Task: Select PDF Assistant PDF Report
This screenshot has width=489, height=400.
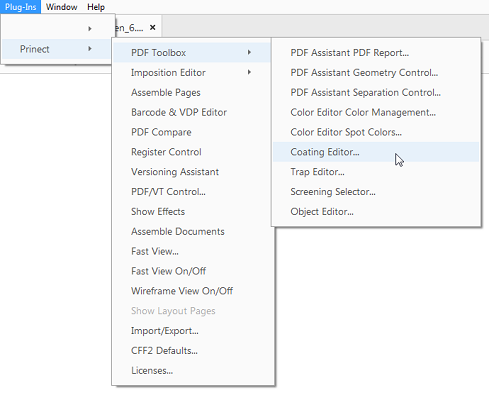Action: tap(376, 53)
